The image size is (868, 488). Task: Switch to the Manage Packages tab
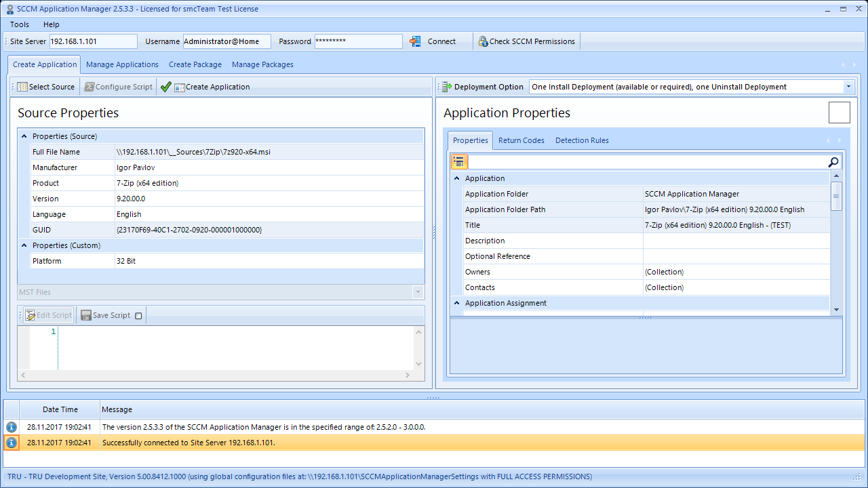coord(262,64)
